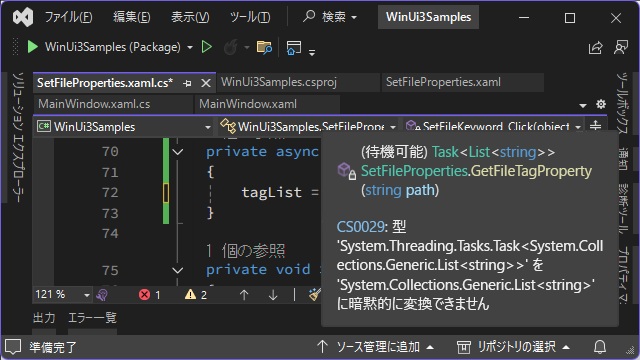Open the 診断ツール side tab
Screen dimensions: 640x360
click(622, 208)
